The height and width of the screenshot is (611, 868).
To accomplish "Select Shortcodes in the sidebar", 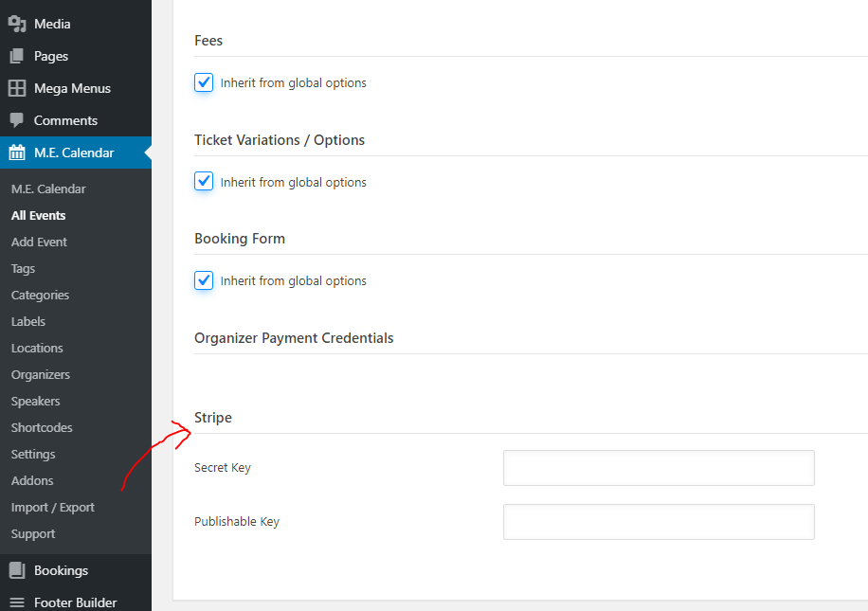I will pos(42,428).
